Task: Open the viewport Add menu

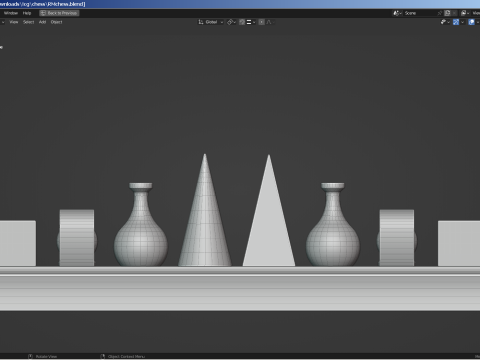Action: [x=42, y=22]
